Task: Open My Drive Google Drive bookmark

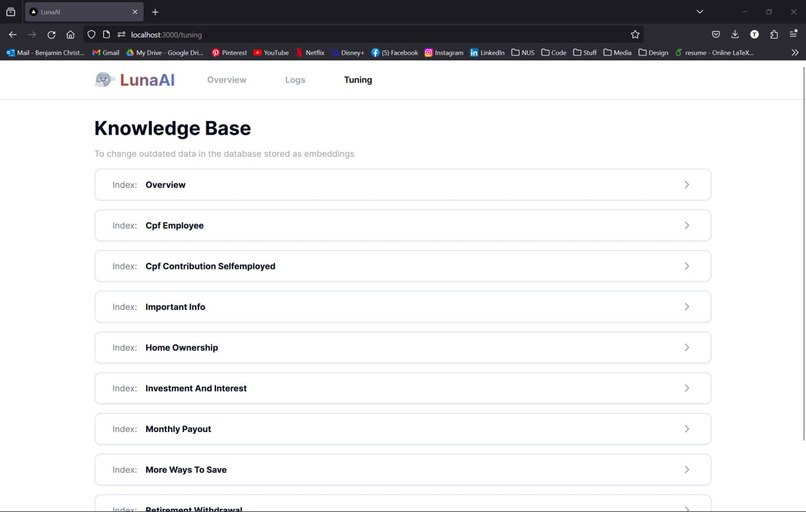Action: click(165, 52)
